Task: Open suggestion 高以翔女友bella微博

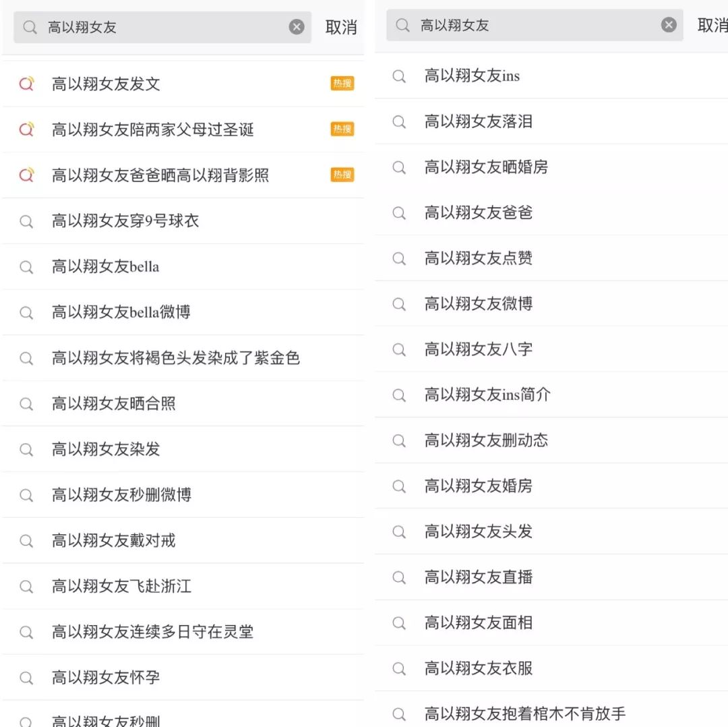Action: coord(121,312)
